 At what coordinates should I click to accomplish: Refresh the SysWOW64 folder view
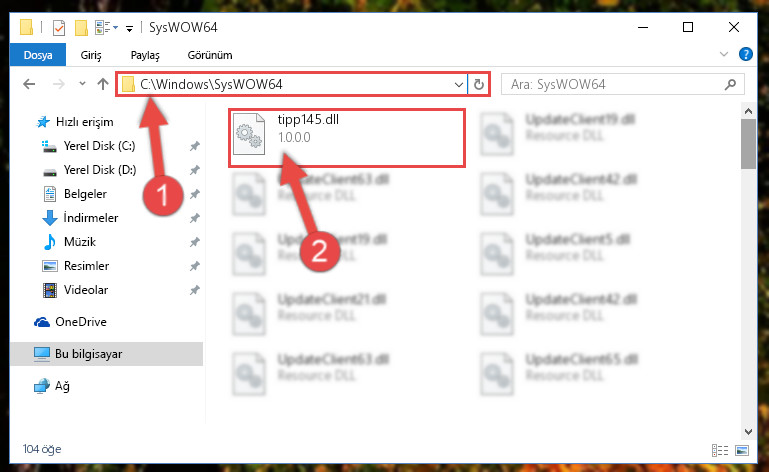pos(479,84)
